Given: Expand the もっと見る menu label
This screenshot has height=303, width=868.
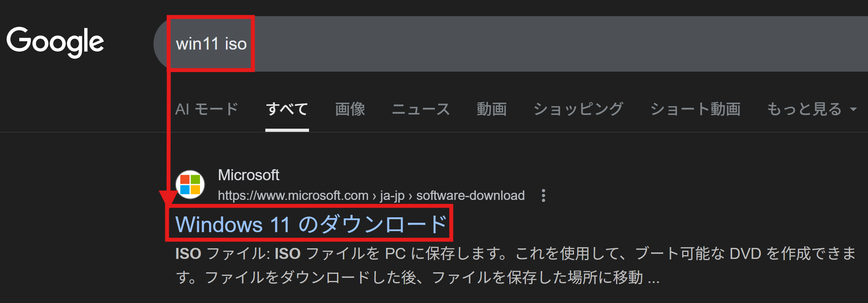Looking at the screenshot, I should [804, 109].
